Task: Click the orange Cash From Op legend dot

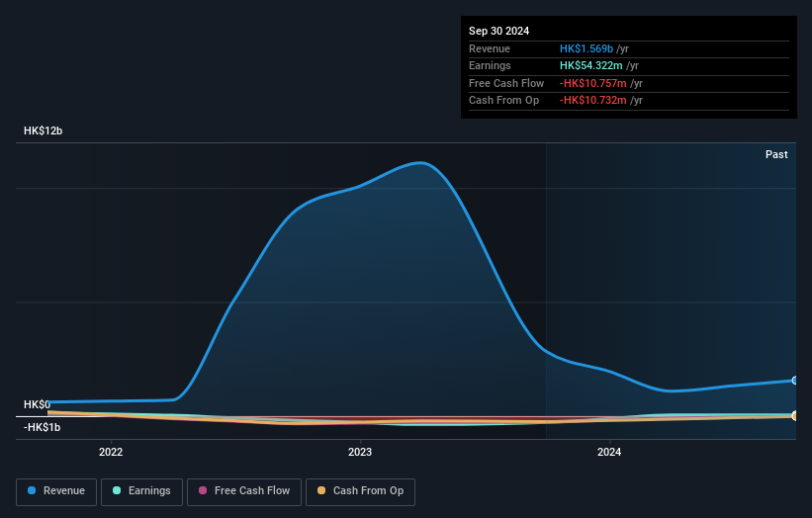Action: pyautogui.click(x=321, y=490)
